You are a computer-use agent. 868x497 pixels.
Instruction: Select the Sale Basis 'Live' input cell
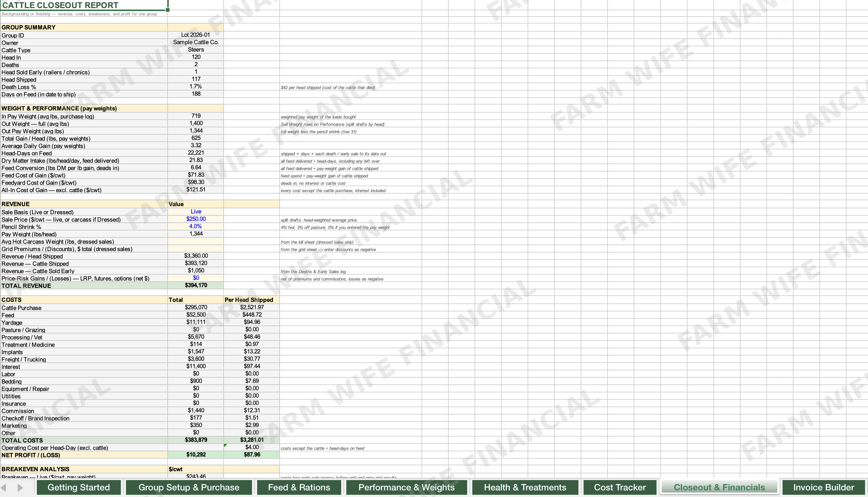[196, 212]
